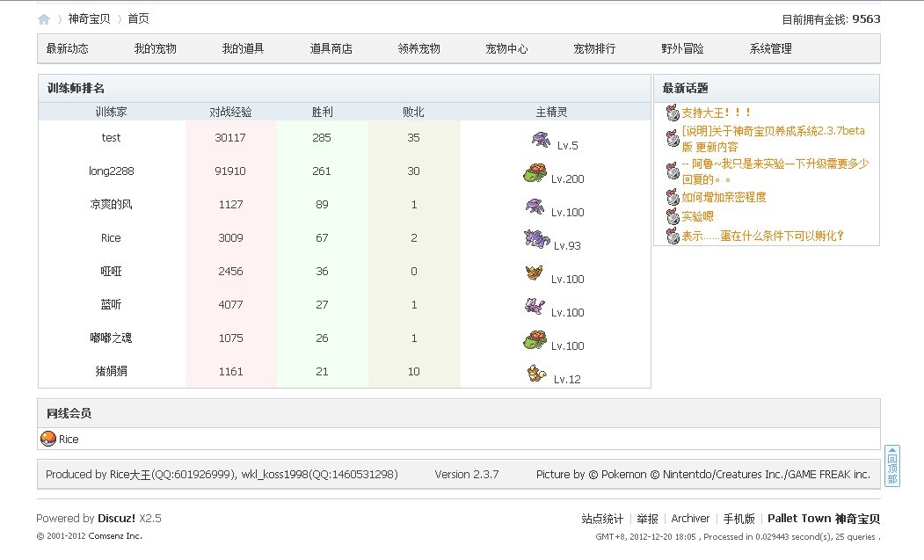This screenshot has height=560, width=924.
Task: Open the topic 表示……蛋在什么条件下可以孵化
Action: click(762, 236)
